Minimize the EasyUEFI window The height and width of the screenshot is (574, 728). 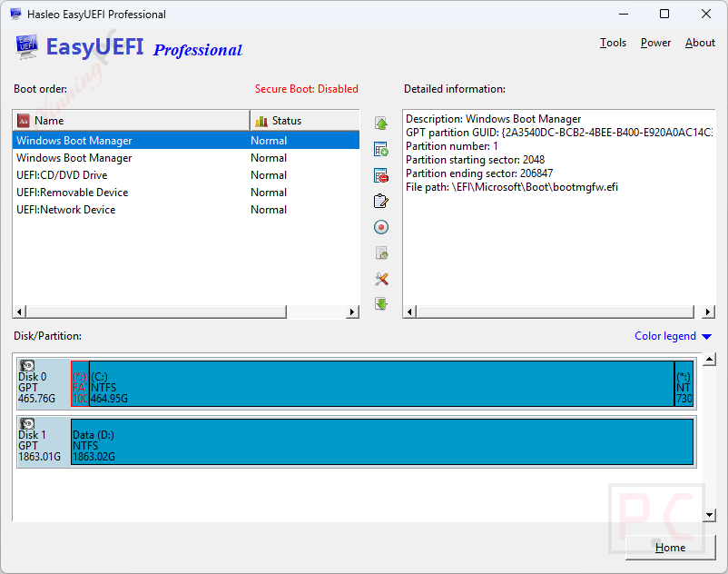624,14
